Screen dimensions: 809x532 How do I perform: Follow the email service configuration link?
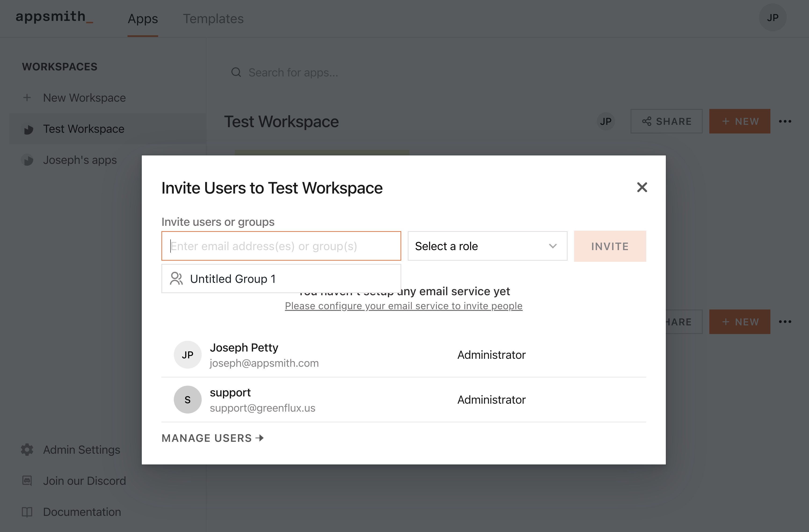coord(404,306)
